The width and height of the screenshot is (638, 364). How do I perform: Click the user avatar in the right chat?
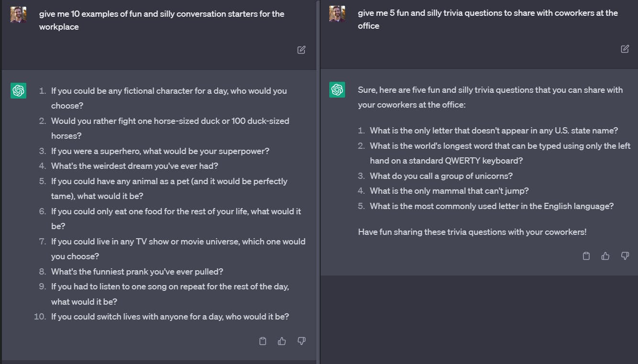click(337, 14)
